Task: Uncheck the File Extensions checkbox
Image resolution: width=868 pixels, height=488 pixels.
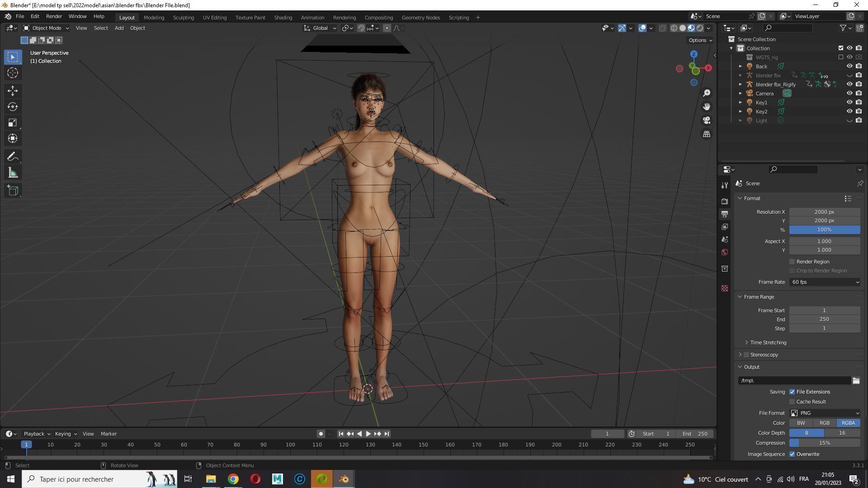Action: point(792,392)
